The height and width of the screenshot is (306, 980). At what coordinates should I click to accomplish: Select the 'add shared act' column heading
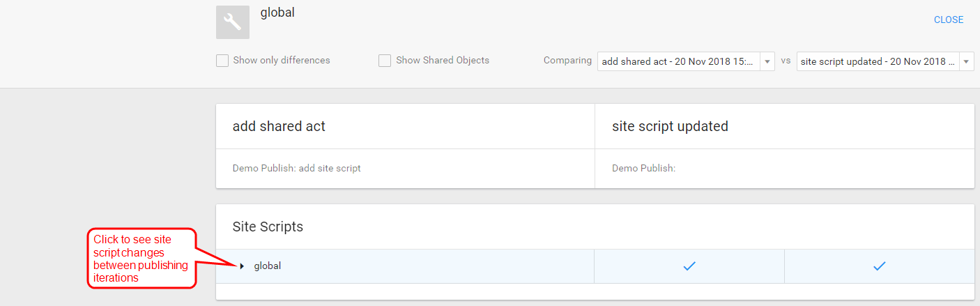coord(279,126)
